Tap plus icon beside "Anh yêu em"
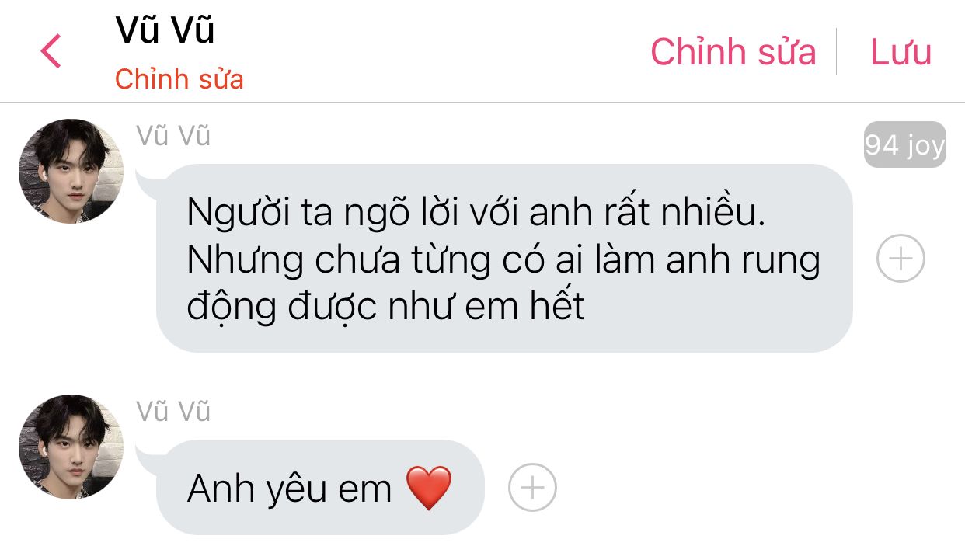 (532, 487)
